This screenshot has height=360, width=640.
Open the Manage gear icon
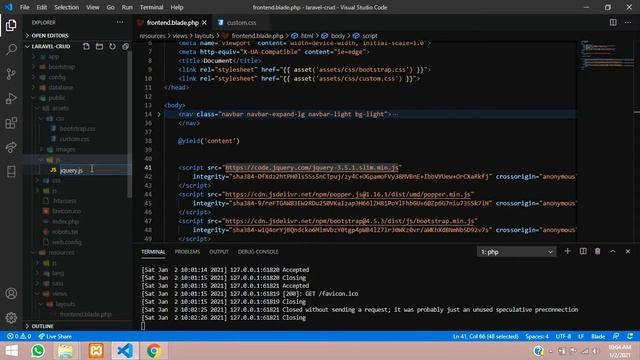click(x=11, y=318)
